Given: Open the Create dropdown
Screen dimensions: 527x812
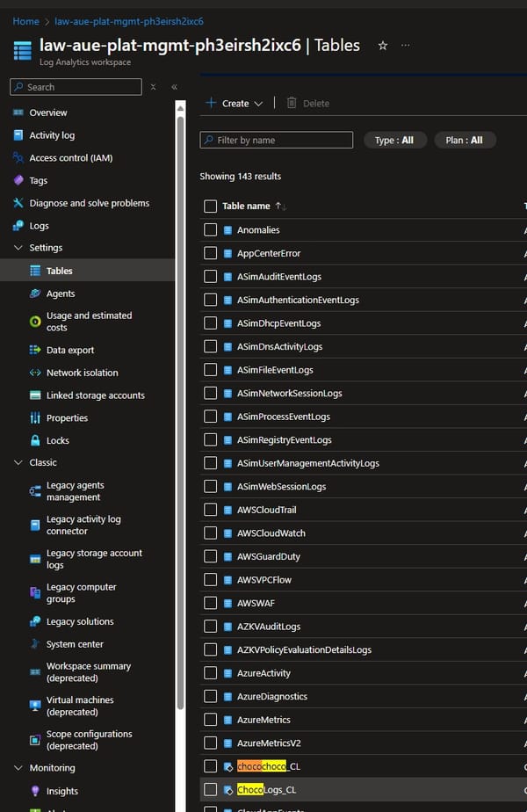Looking at the screenshot, I should (235, 104).
